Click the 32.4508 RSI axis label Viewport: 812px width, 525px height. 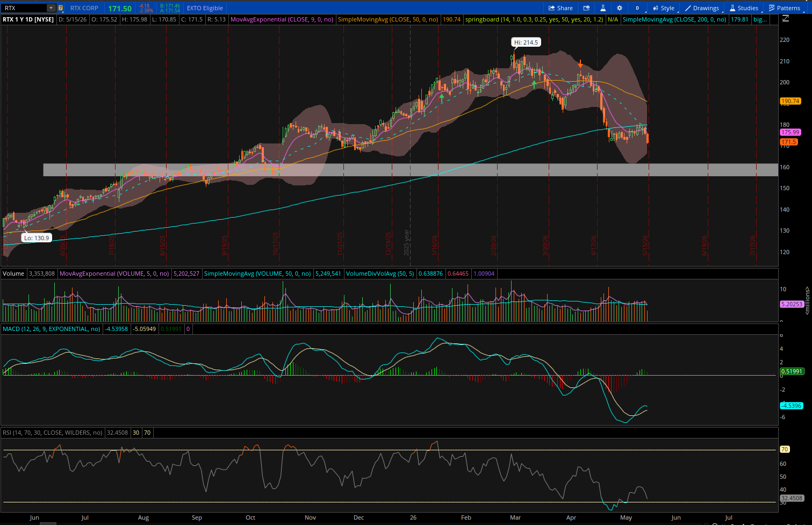[792, 498]
